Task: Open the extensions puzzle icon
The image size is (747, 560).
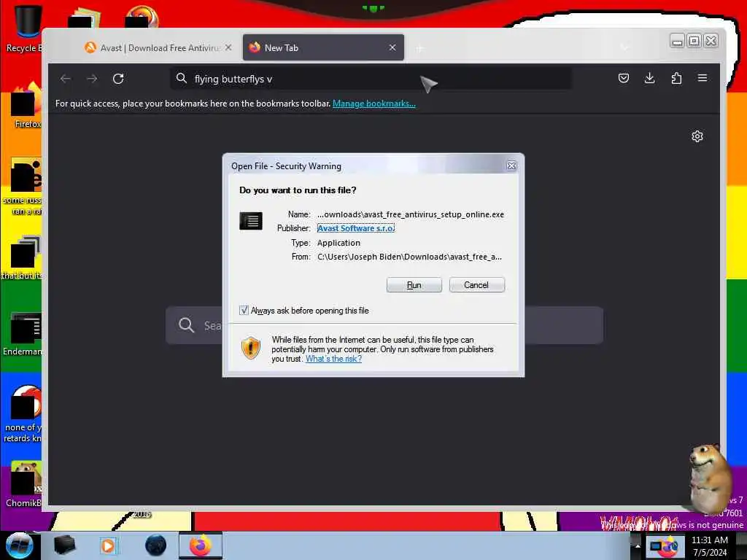Action: tap(676, 78)
